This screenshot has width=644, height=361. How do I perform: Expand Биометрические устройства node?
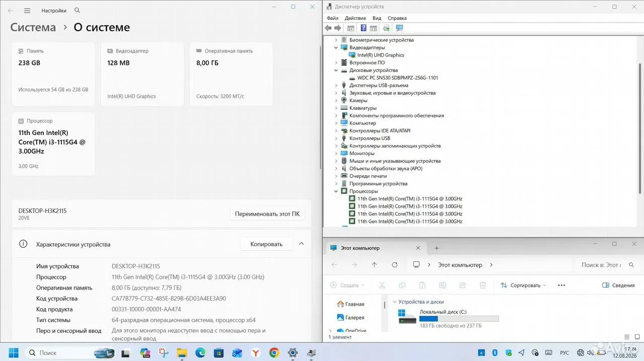click(x=336, y=40)
